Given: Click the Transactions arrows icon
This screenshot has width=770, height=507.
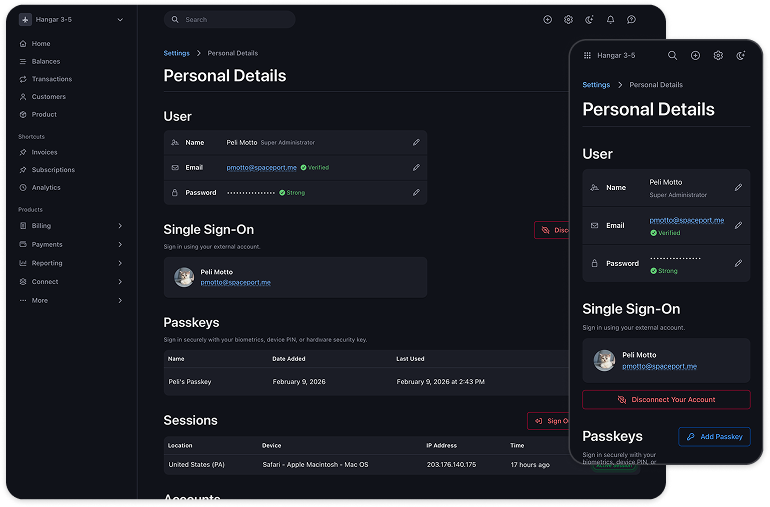Looking at the screenshot, I should click(x=23, y=79).
